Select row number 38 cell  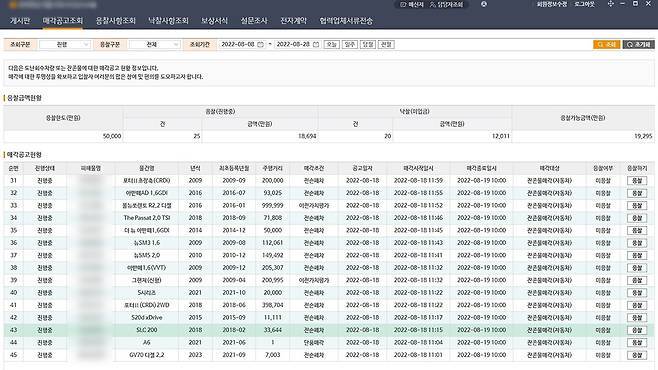tap(13, 268)
